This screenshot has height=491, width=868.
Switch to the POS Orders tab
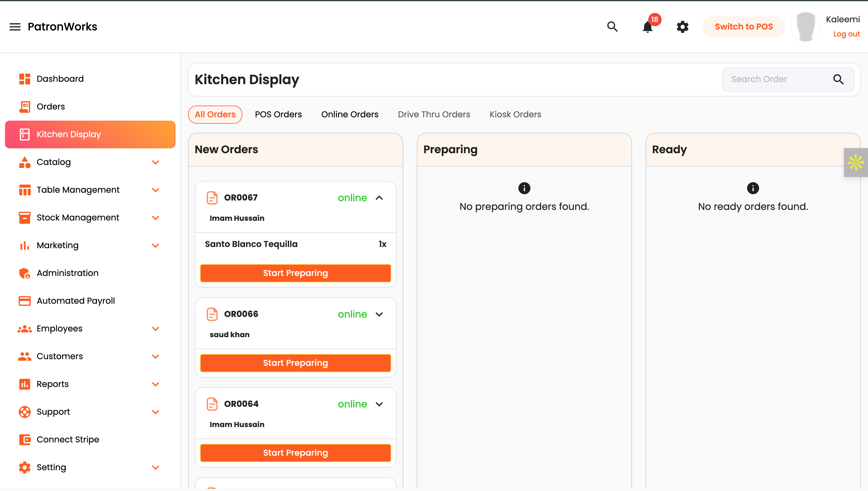tap(278, 114)
